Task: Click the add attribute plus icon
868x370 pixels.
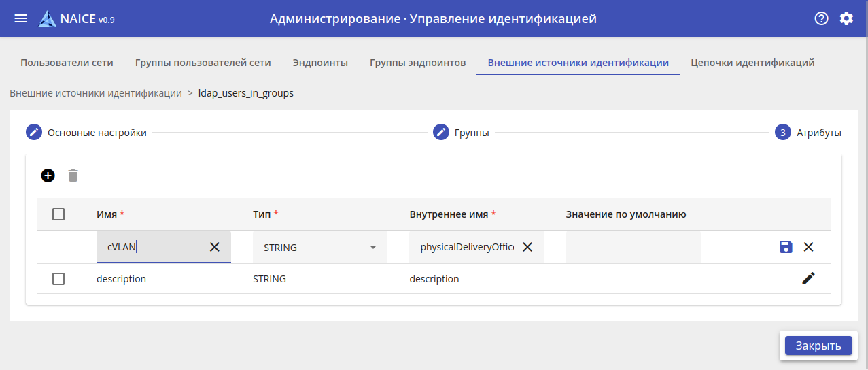Action: [48, 175]
